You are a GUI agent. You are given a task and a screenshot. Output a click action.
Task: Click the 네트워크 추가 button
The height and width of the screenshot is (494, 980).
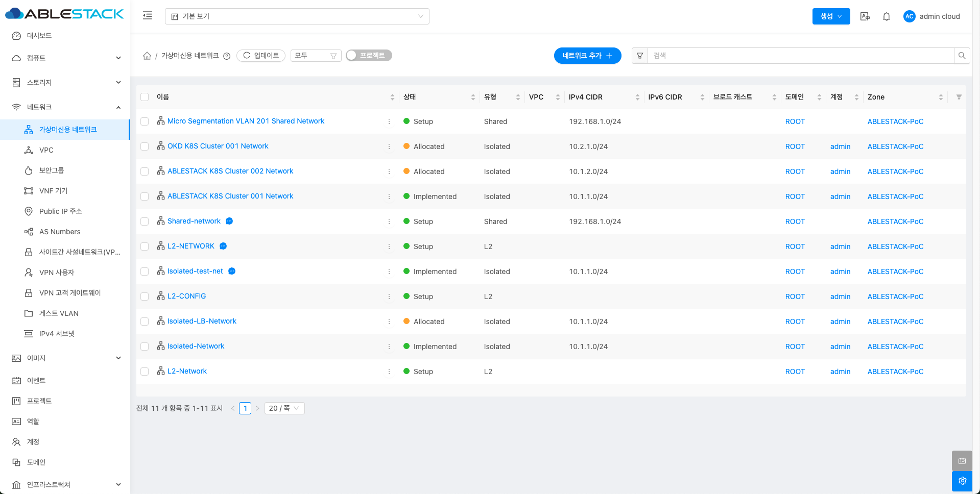[587, 56]
